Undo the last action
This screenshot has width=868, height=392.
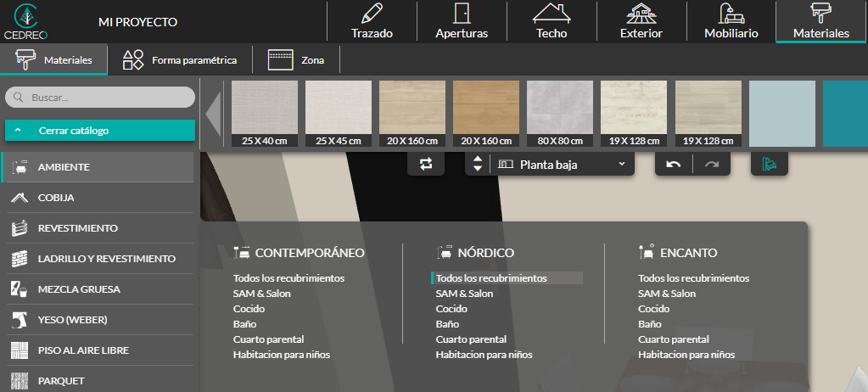673,164
